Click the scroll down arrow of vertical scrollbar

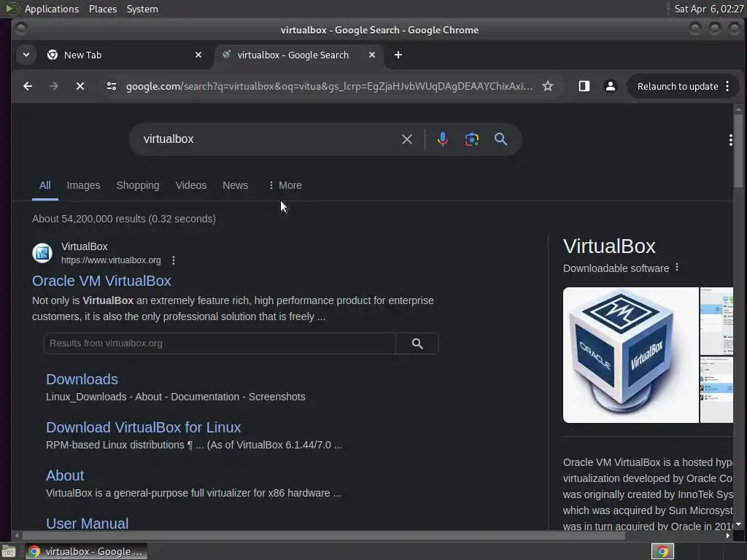point(738,525)
